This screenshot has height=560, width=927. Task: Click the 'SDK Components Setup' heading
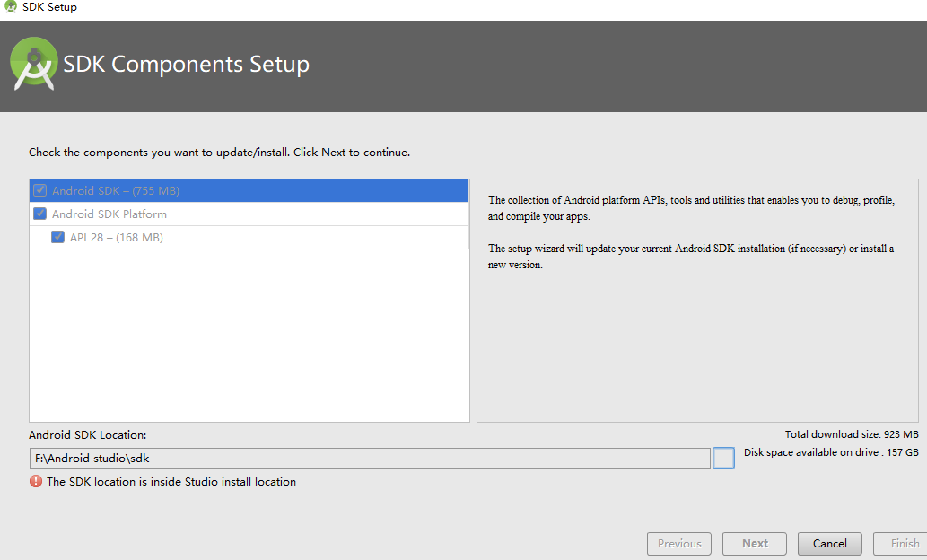(187, 64)
